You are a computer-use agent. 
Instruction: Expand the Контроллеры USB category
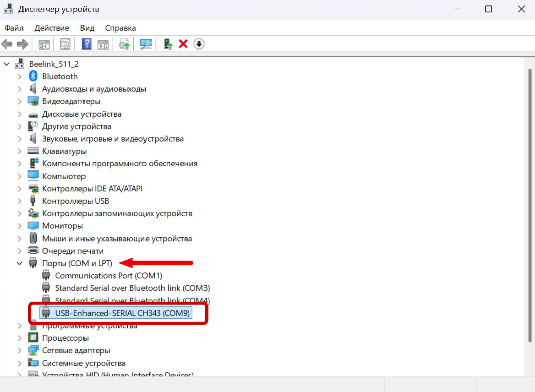coord(20,201)
